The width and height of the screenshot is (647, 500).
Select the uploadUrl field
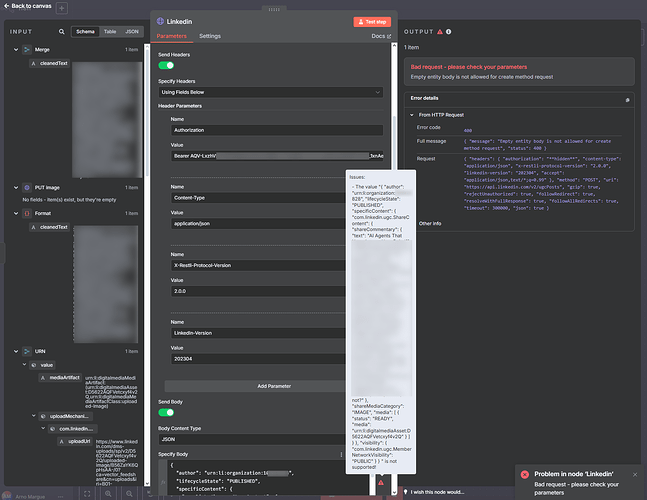coord(75,441)
